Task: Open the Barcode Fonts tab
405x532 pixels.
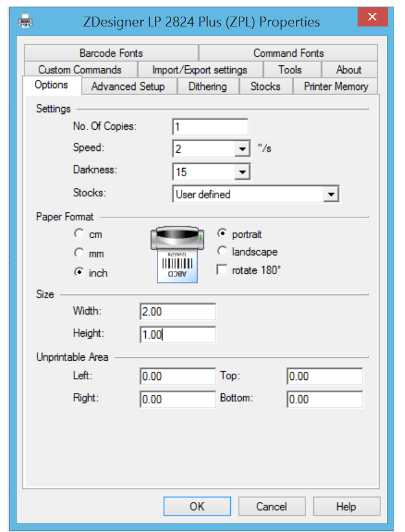Action: point(111,53)
